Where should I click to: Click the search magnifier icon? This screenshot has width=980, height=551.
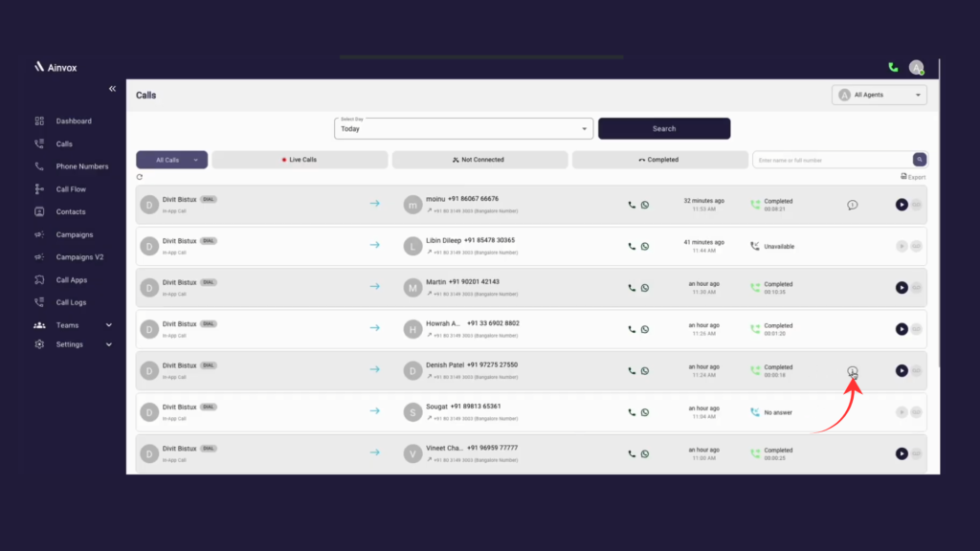pyautogui.click(x=919, y=159)
